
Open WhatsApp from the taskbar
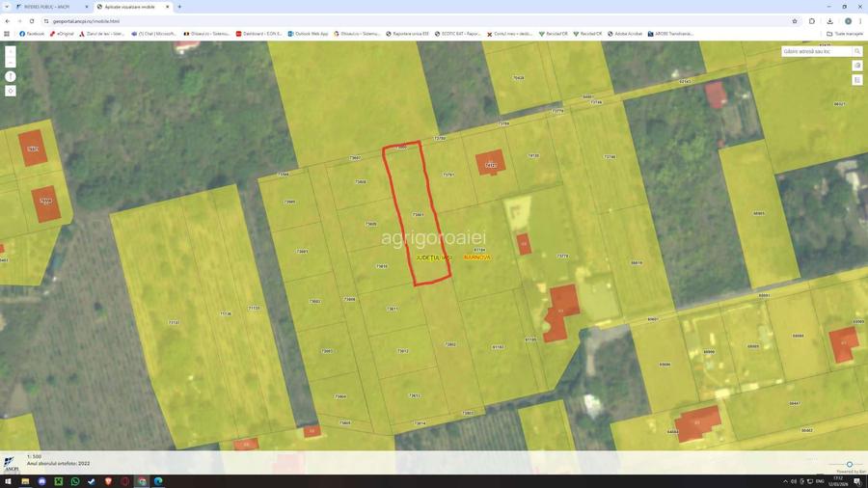[x=75, y=480]
